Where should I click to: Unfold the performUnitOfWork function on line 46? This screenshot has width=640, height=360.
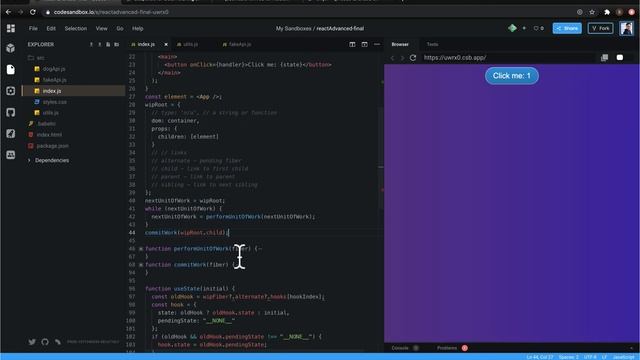point(141,249)
